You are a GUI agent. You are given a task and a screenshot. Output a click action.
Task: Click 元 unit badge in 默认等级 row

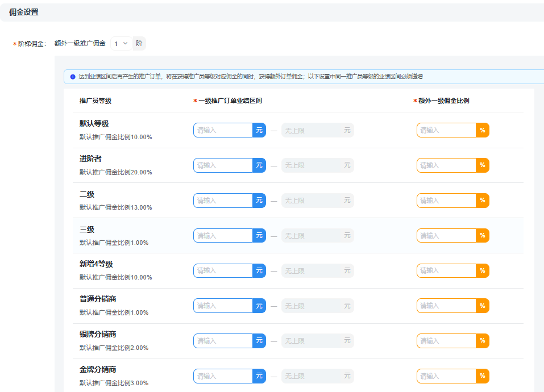259,130
